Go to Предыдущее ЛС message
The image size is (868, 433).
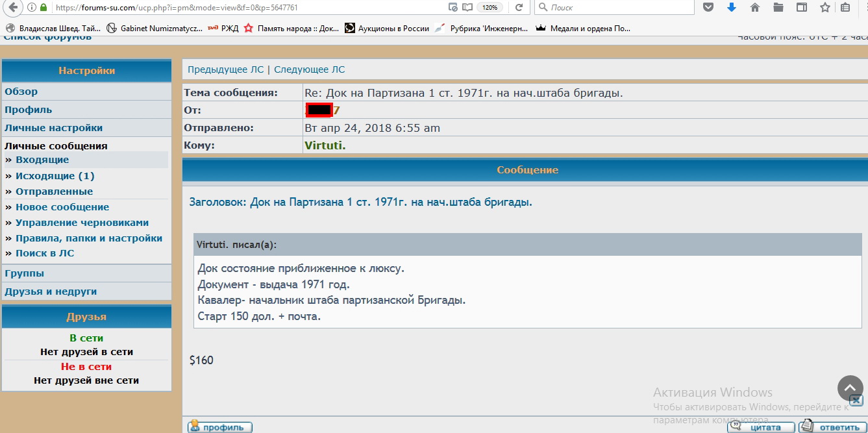tap(226, 69)
